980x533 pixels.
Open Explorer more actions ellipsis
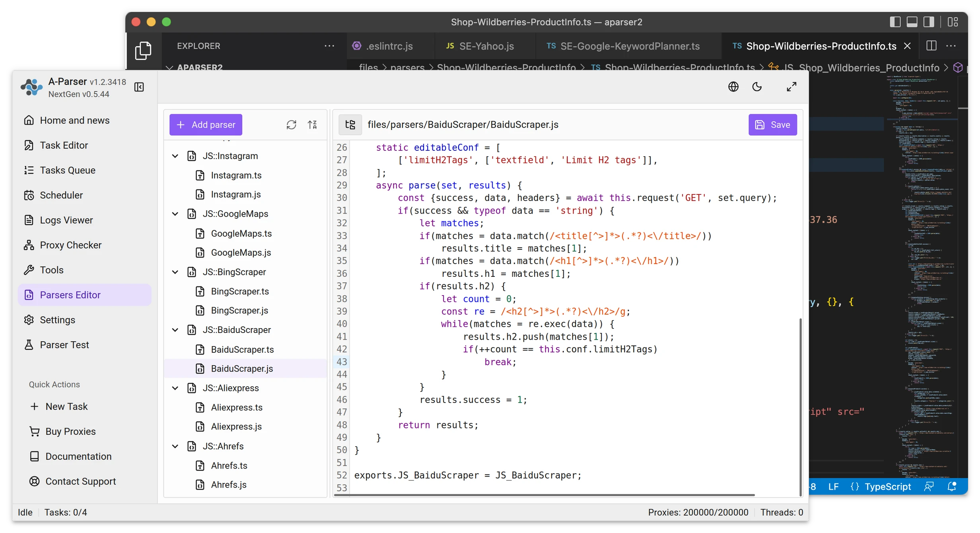click(329, 46)
